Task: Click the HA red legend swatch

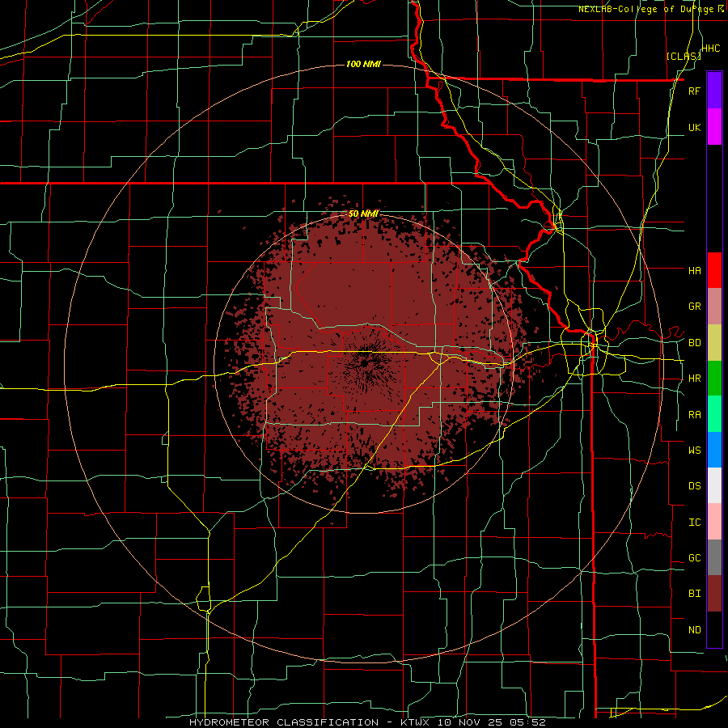Action: 714,270
